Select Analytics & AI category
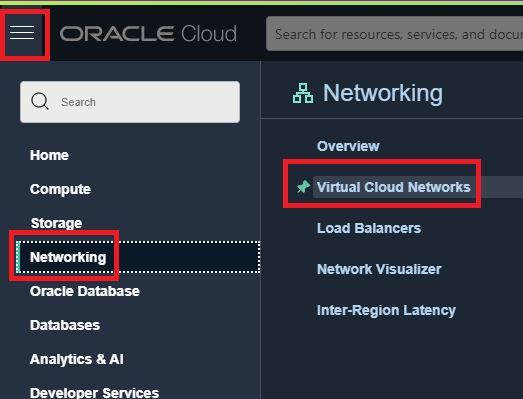523x399 pixels. (x=77, y=359)
